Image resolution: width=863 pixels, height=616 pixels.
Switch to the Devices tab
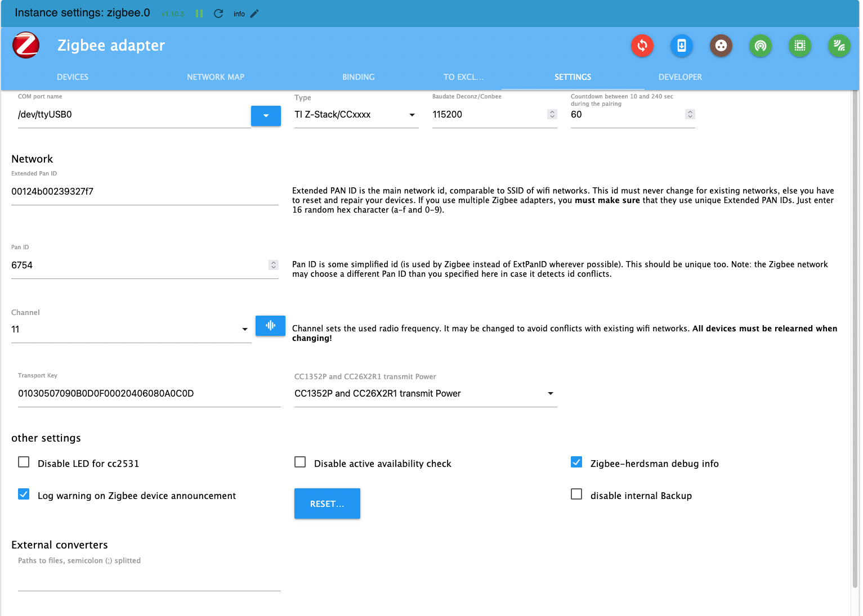(73, 77)
